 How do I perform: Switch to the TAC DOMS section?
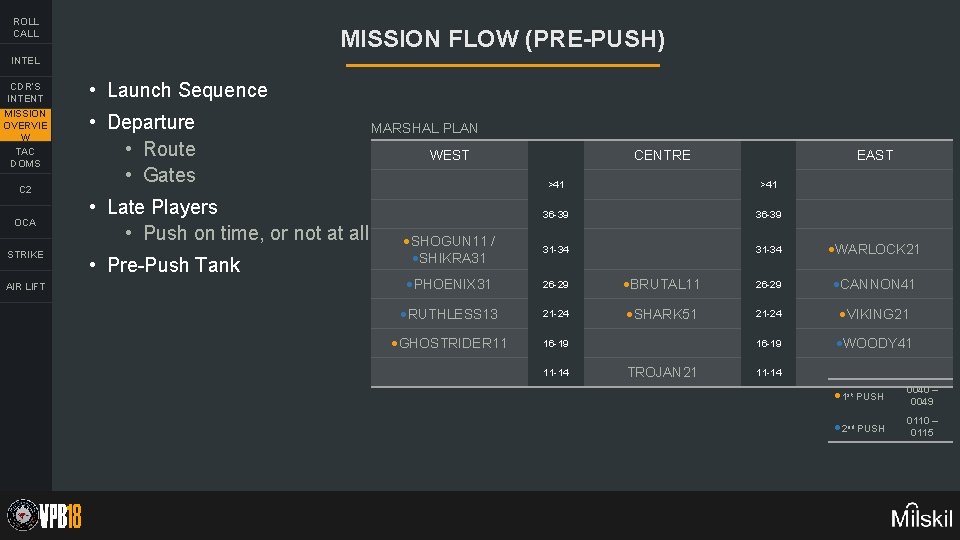[26, 157]
